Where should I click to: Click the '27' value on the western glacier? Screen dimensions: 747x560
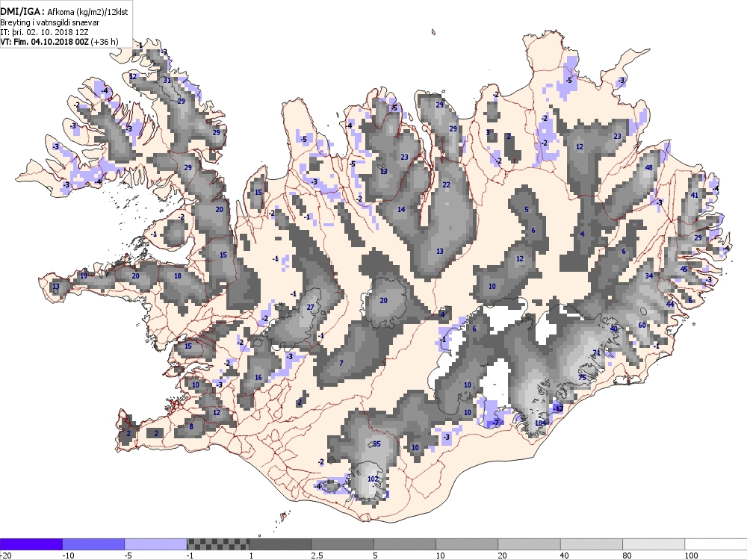310,307
